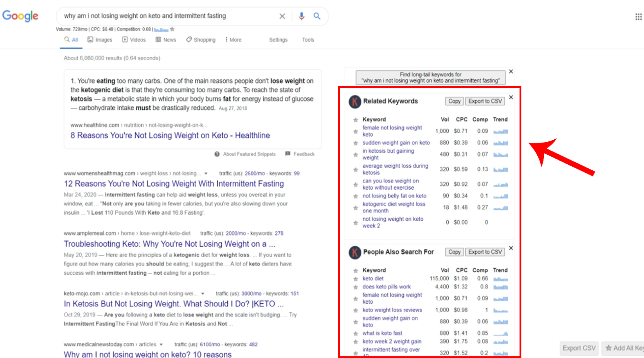Close the Related Keywords widget

click(x=511, y=97)
